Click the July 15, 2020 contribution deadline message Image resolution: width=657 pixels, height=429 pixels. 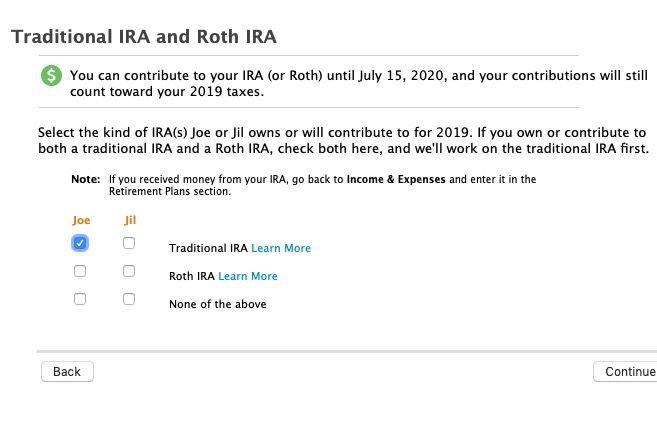(359, 83)
